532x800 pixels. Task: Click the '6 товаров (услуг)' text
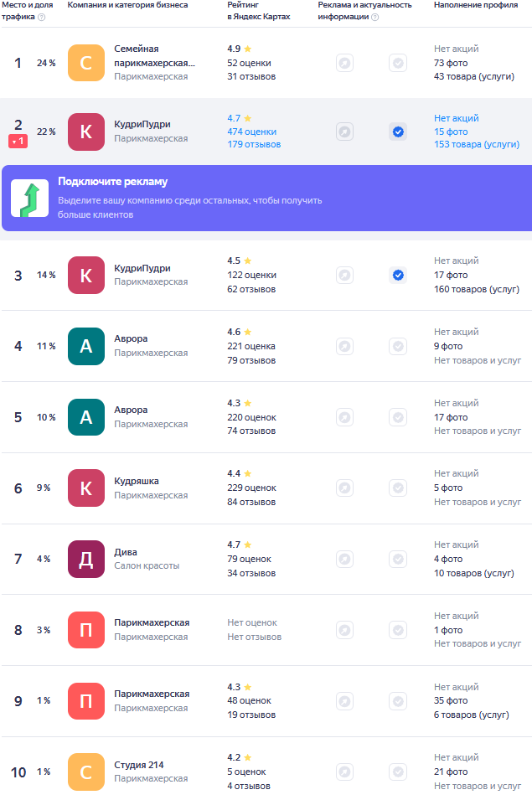click(472, 715)
